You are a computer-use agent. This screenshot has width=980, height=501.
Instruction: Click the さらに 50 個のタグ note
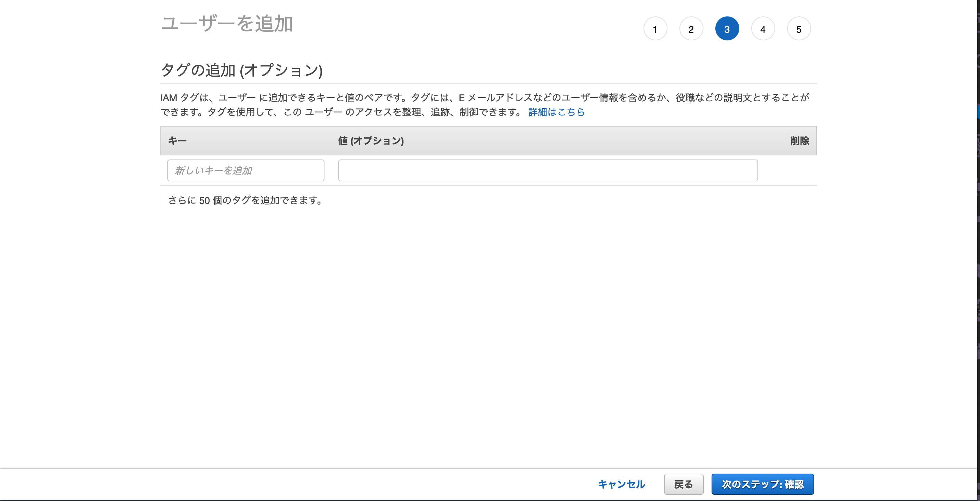pyautogui.click(x=246, y=200)
